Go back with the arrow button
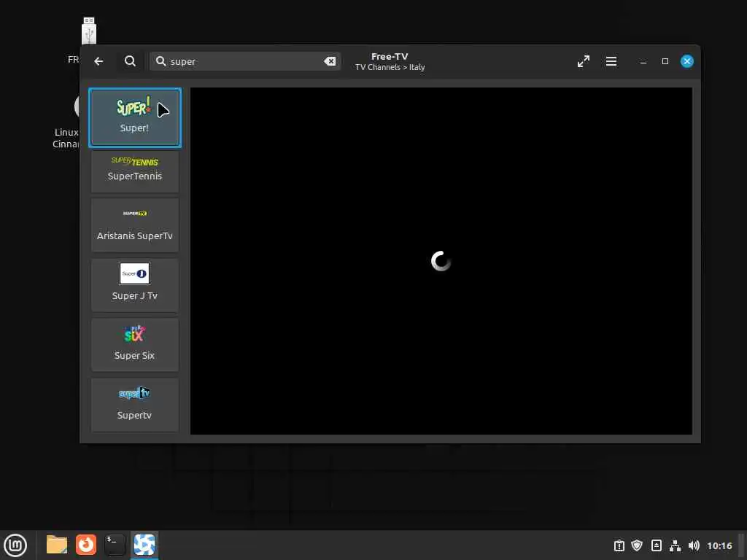747x560 pixels. click(98, 61)
